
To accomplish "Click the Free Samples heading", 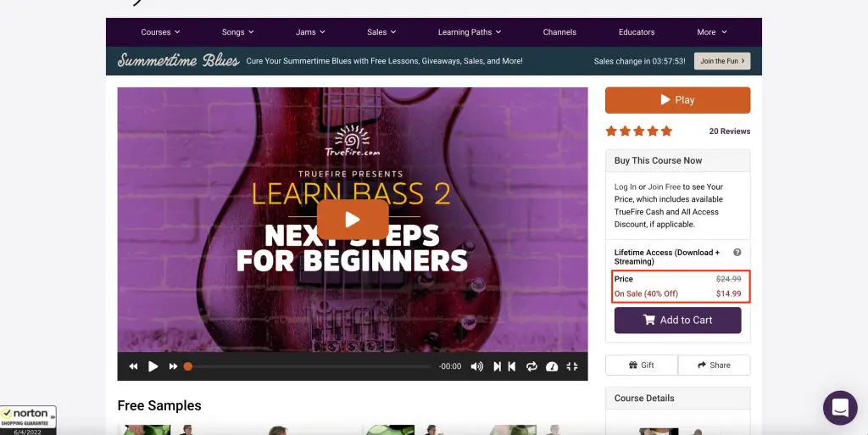I will click(159, 405).
